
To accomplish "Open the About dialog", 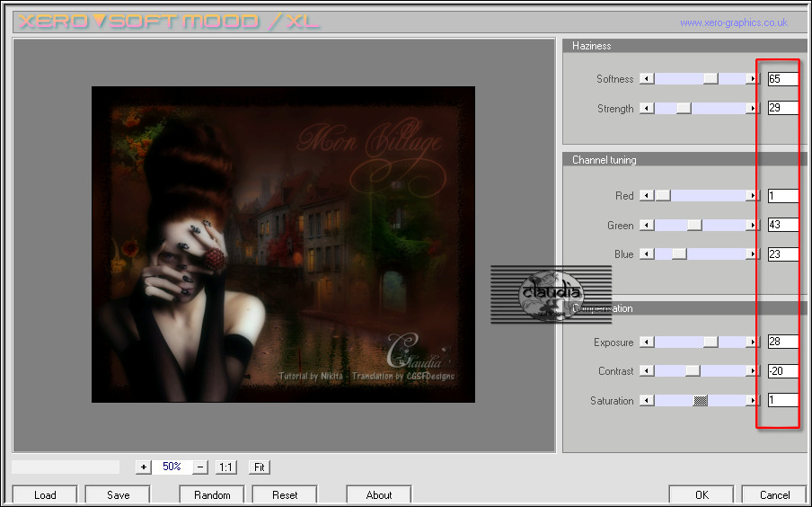I will point(379,495).
